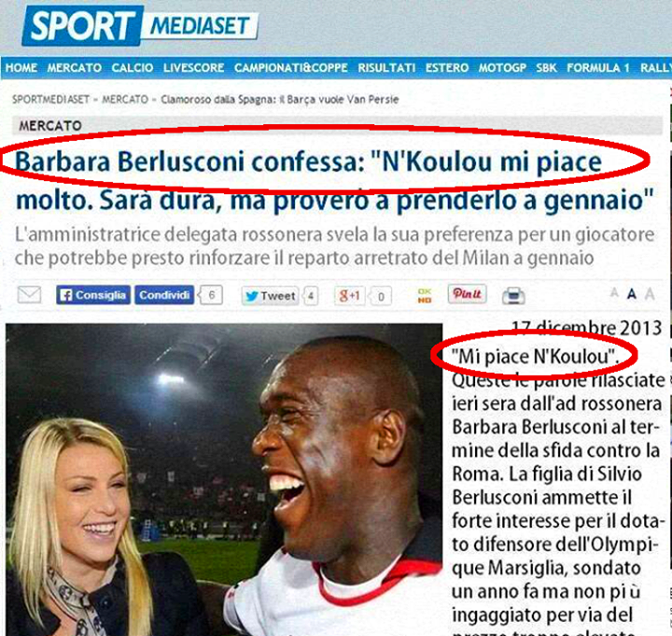Pin article with Pin it button
The width and height of the screenshot is (672, 636).
(x=468, y=294)
